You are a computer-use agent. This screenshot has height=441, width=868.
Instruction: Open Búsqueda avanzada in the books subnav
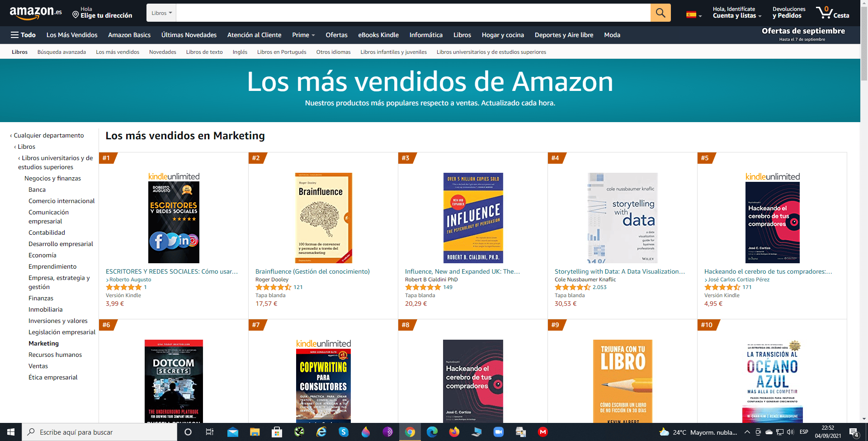(x=61, y=52)
